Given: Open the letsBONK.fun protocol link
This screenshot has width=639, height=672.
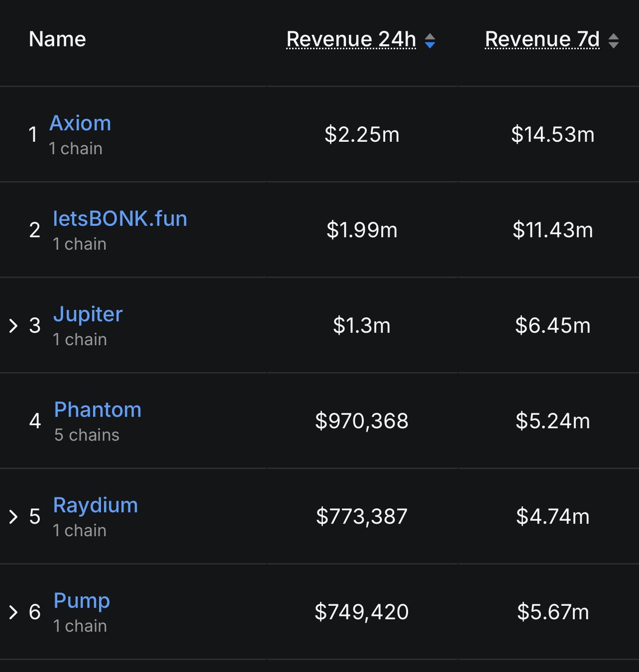Looking at the screenshot, I should 120,219.
